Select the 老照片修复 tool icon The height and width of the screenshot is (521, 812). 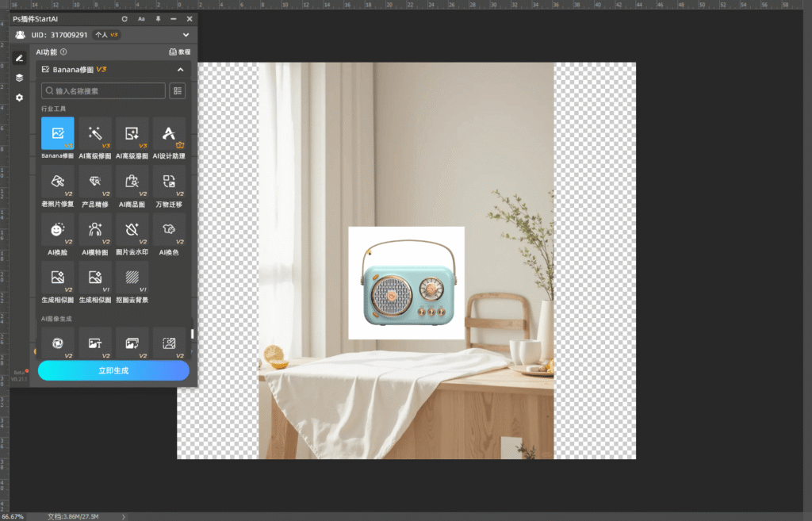[x=57, y=182]
